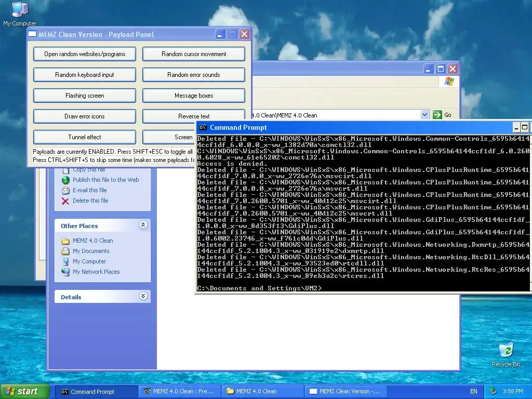Toggle Reverse text payload
The width and height of the screenshot is (532, 399).
[194, 115]
